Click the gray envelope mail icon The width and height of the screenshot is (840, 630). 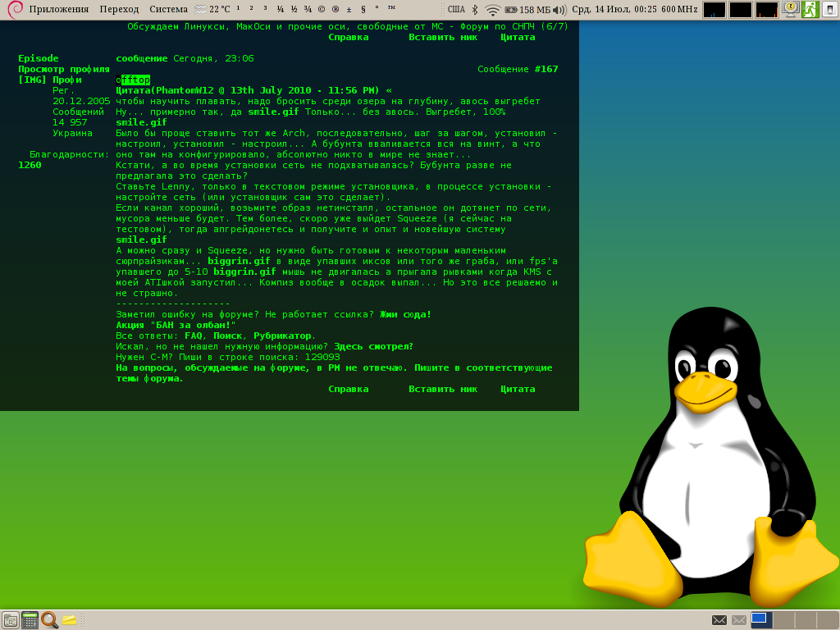tap(739, 620)
